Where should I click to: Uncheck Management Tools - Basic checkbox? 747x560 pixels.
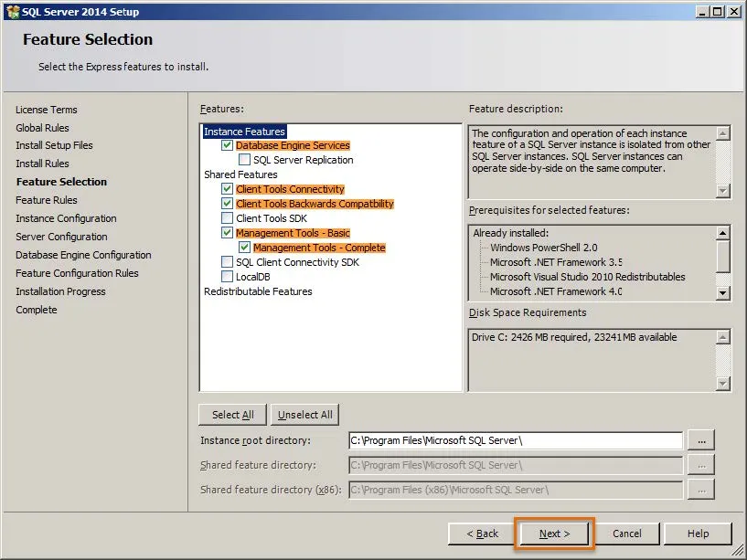(228, 233)
